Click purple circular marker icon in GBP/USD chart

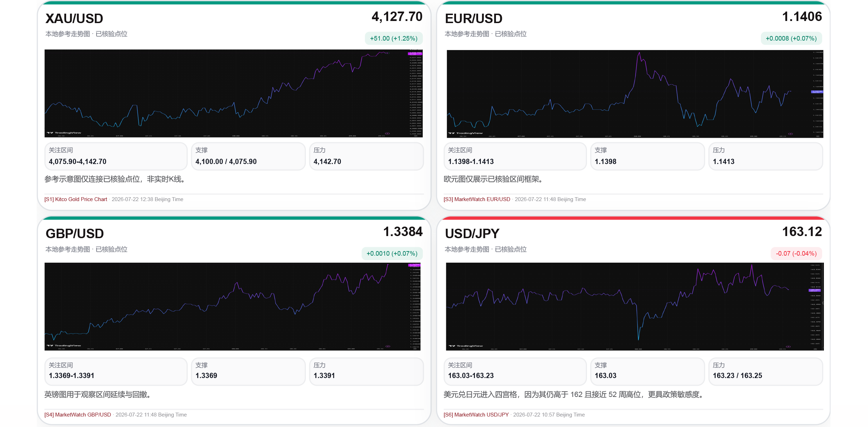[388, 346]
